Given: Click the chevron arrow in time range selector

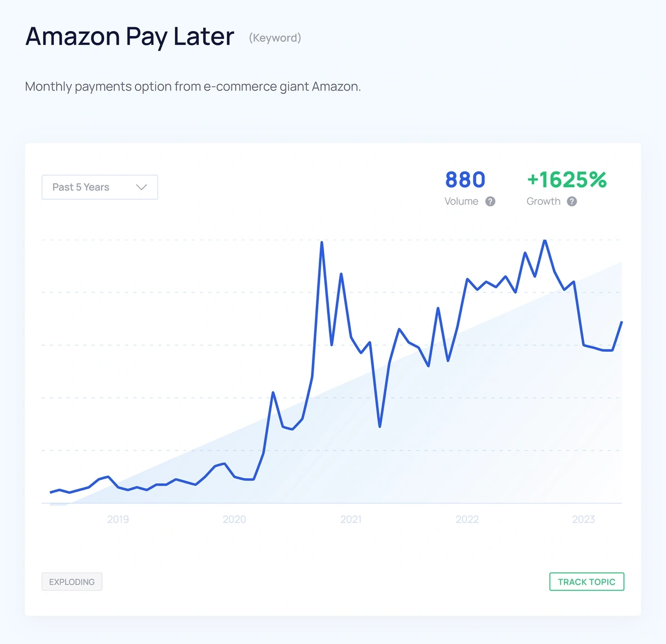Looking at the screenshot, I should tap(142, 187).
